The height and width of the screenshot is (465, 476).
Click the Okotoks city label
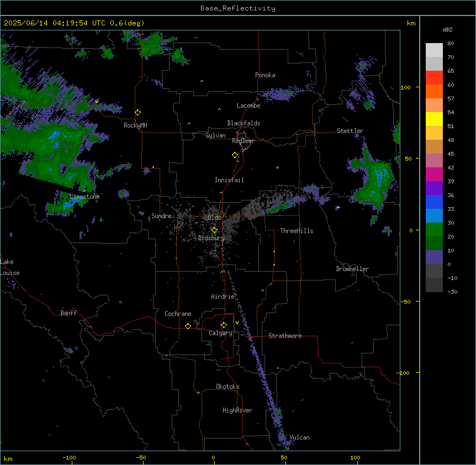pyautogui.click(x=228, y=387)
